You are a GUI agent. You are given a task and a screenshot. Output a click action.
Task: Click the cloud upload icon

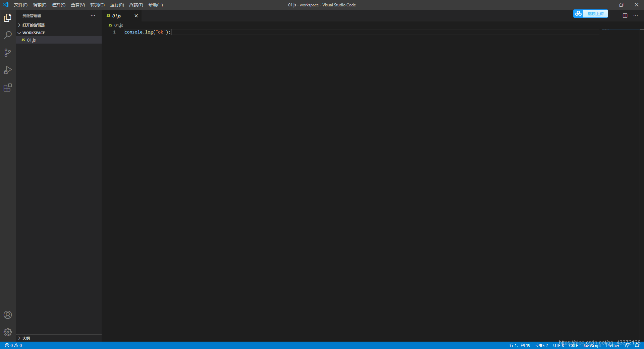coord(578,13)
